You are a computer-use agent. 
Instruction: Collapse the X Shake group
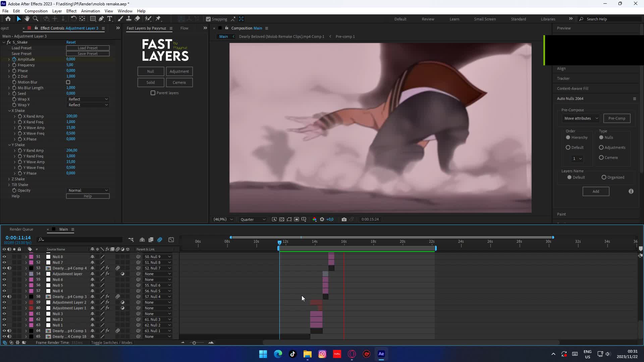9,111
